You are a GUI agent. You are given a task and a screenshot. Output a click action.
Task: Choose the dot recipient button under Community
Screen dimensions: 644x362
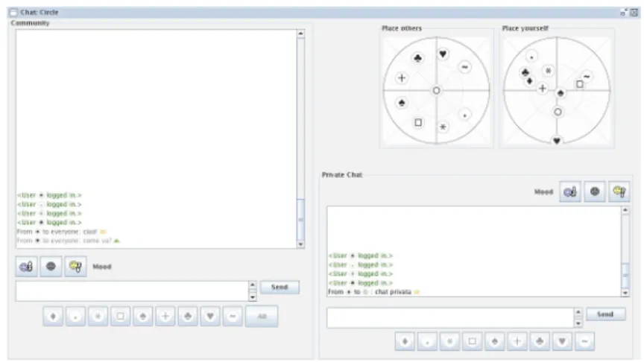pos(75,317)
